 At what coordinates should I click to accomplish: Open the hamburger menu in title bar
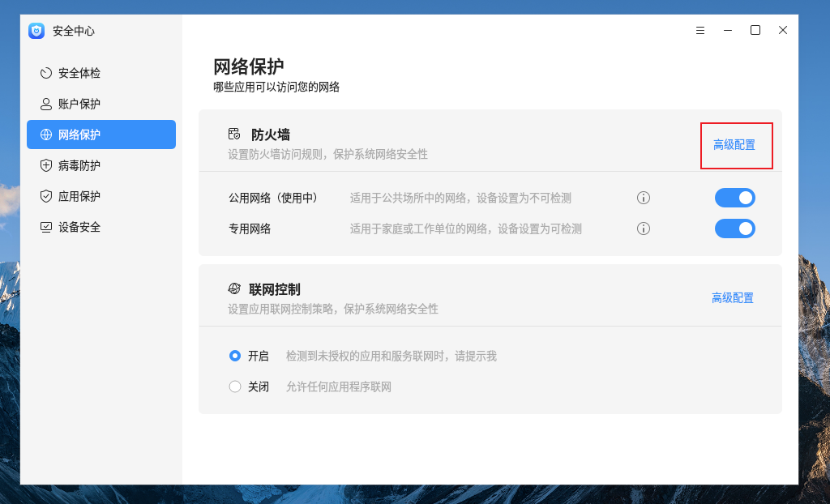coord(700,30)
